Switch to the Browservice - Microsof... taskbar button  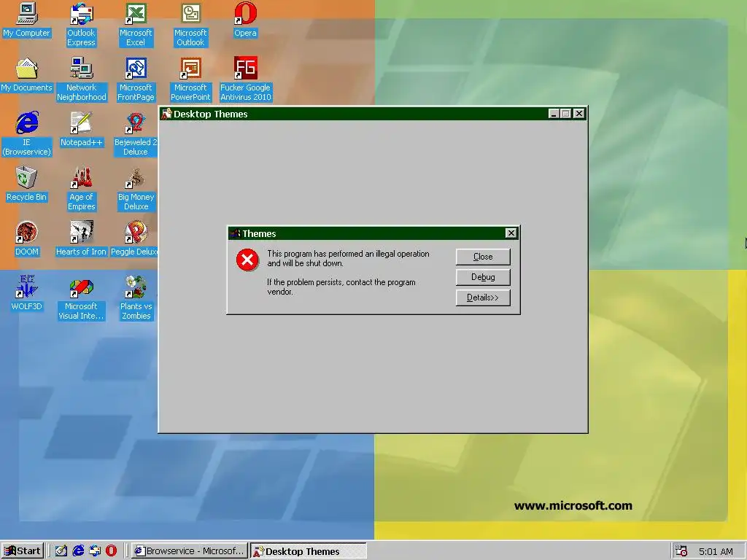tap(190, 551)
